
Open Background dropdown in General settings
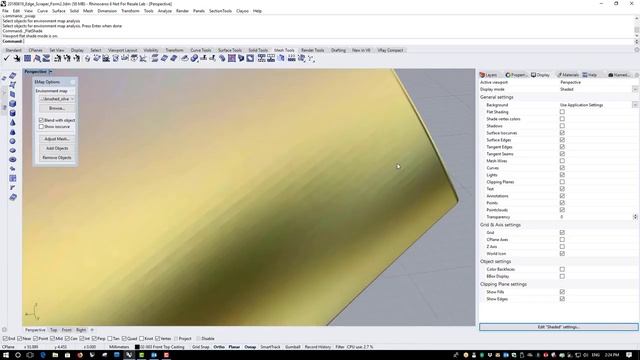click(x=635, y=105)
